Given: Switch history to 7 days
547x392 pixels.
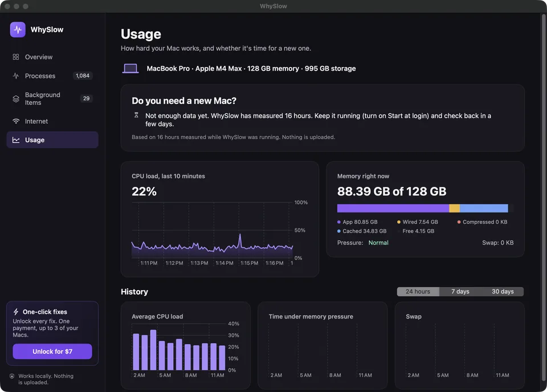Looking at the screenshot, I should point(460,292).
